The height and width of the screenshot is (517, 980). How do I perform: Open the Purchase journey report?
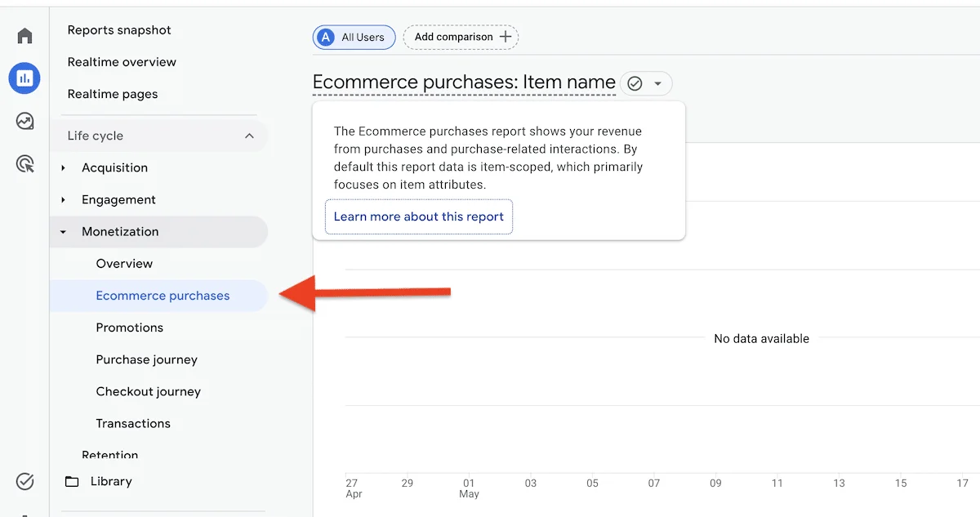[x=147, y=359]
